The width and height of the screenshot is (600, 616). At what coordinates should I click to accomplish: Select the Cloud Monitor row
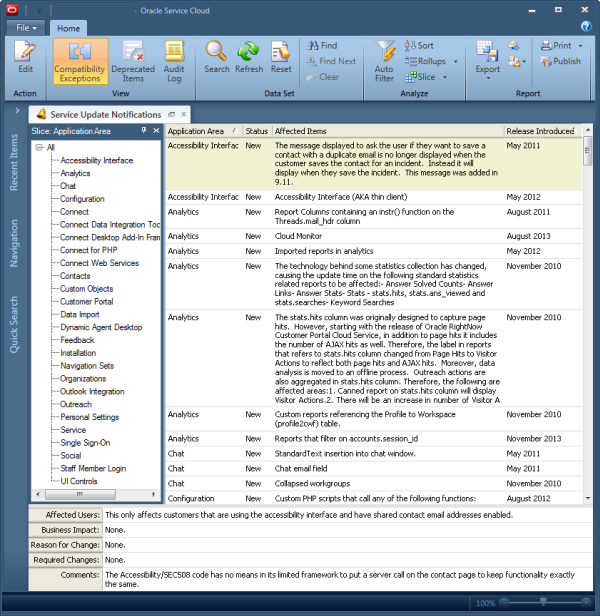pyautogui.click(x=374, y=236)
